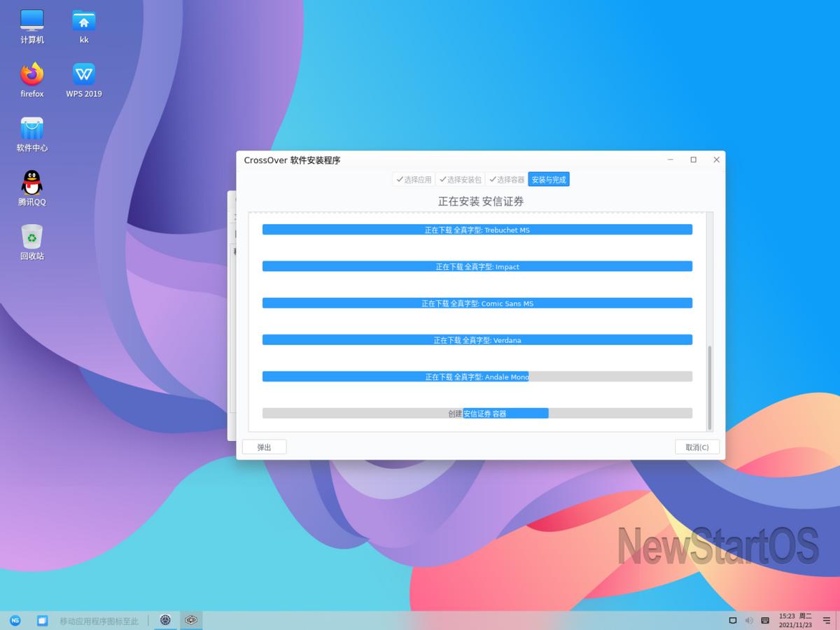This screenshot has width=840, height=630.
Task: Click the 弹出 button
Action: pos(264,447)
